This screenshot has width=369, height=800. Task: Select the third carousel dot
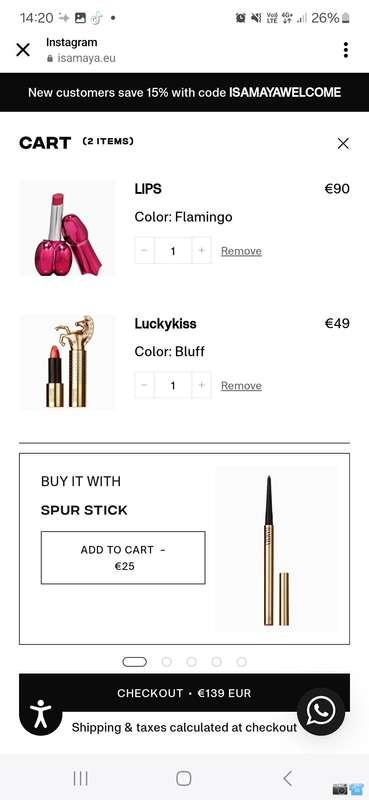click(x=191, y=662)
